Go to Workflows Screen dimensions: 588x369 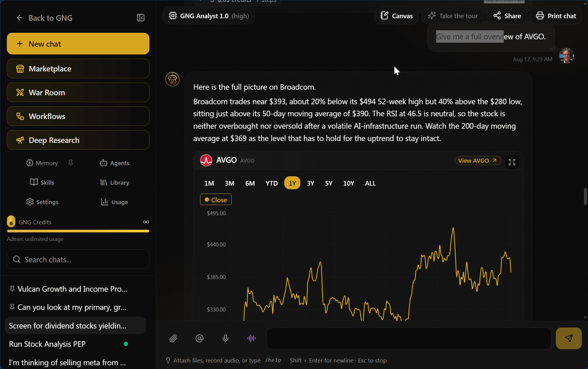(x=78, y=116)
